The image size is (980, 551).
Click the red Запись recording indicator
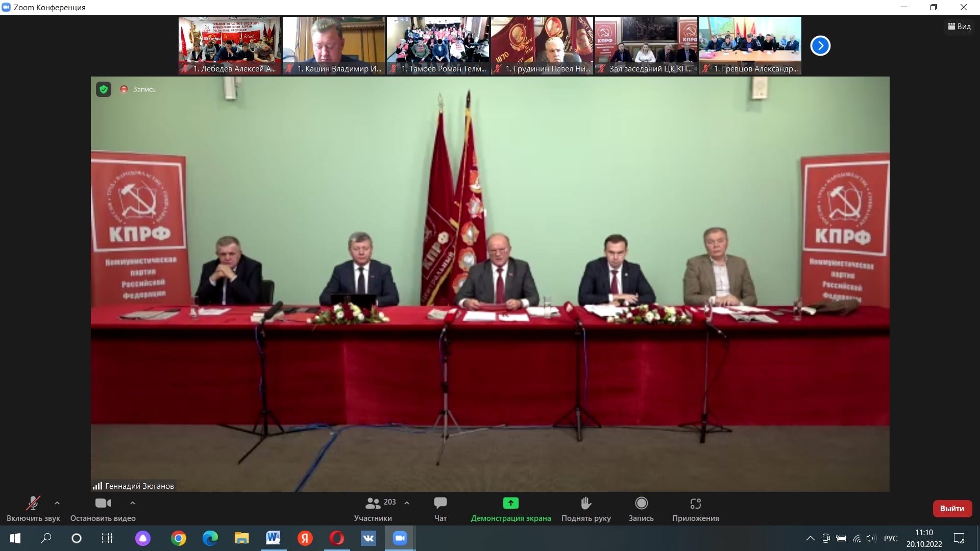click(138, 89)
